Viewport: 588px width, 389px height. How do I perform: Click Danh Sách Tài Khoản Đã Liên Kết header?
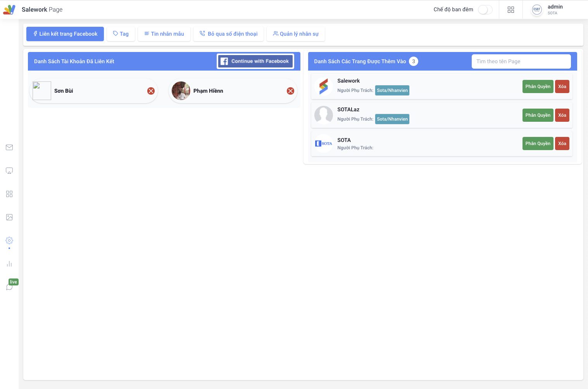point(74,61)
